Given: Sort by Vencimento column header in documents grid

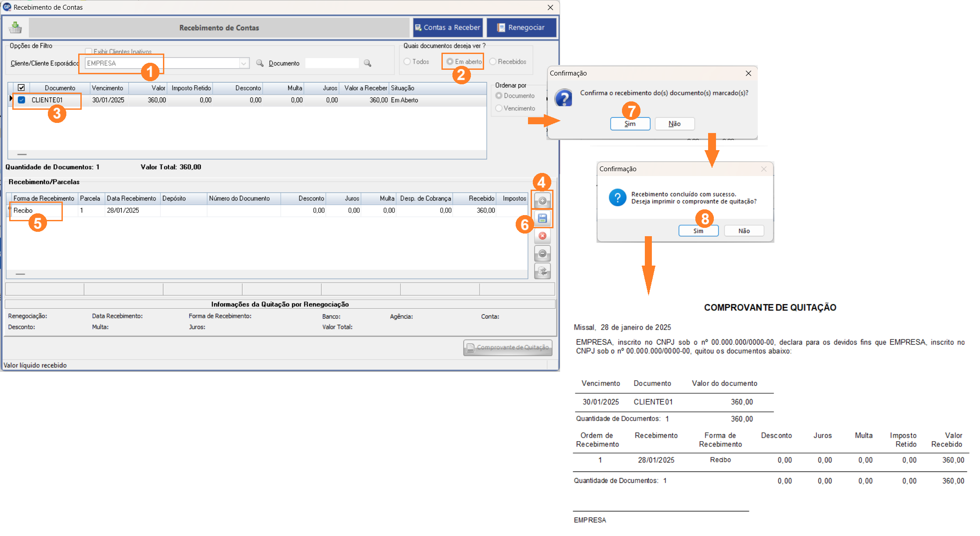Looking at the screenshot, I should (109, 88).
